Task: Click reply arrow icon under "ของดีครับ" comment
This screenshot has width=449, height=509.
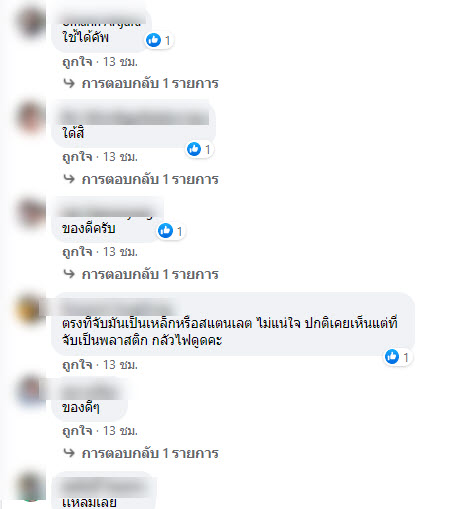Action: click(69, 274)
